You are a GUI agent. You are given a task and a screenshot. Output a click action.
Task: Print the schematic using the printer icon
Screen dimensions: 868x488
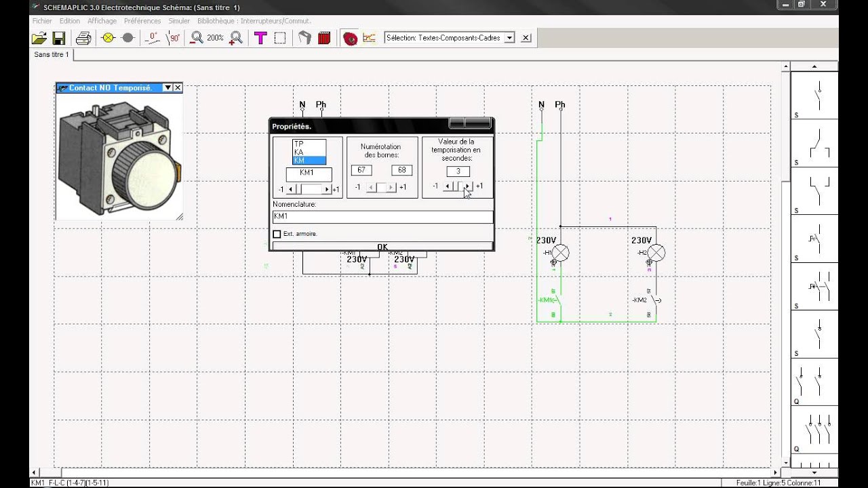point(83,38)
